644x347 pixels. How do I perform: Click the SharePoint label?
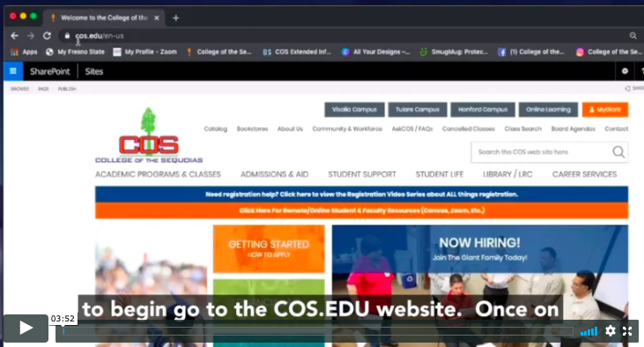49,71
